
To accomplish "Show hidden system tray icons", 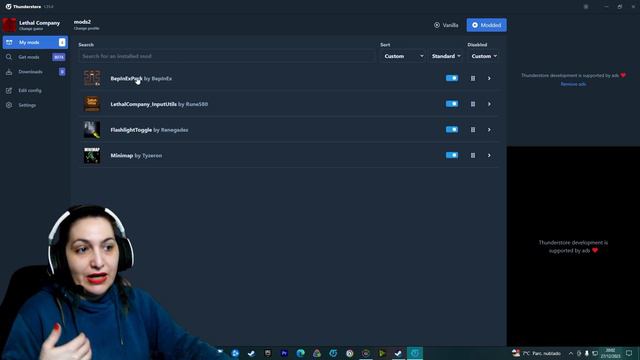I will coord(571,353).
